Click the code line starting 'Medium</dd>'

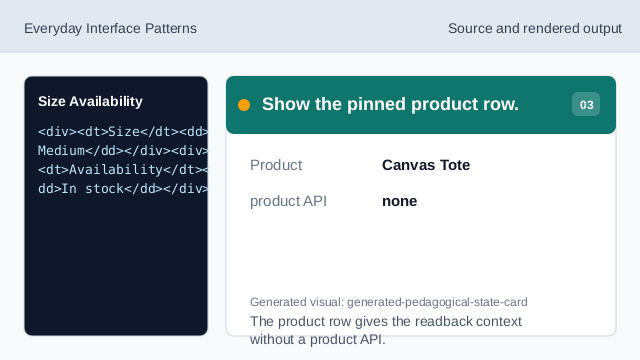[123, 151]
